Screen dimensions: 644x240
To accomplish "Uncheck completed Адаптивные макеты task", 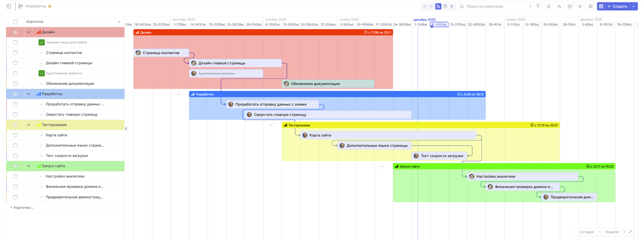I will (x=42, y=73).
